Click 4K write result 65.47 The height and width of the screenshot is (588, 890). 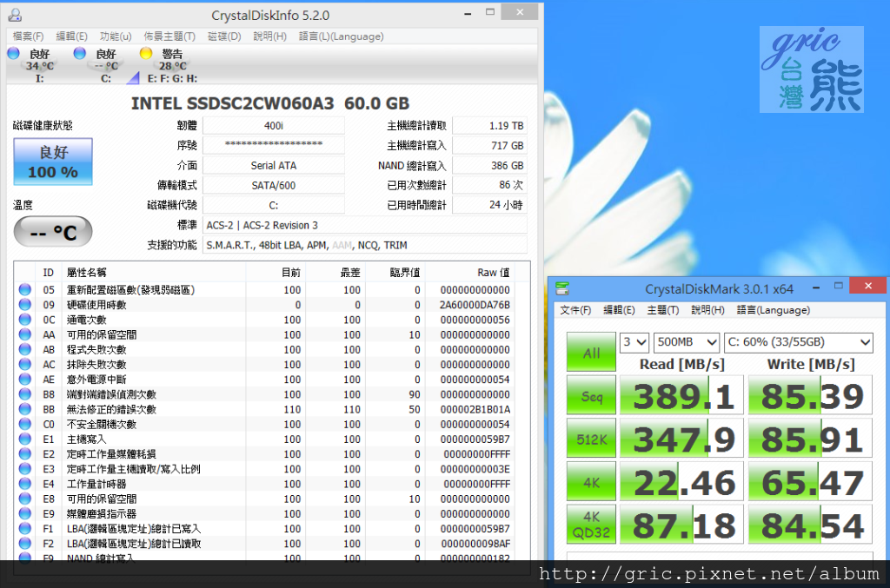click(x=810, y=482)
